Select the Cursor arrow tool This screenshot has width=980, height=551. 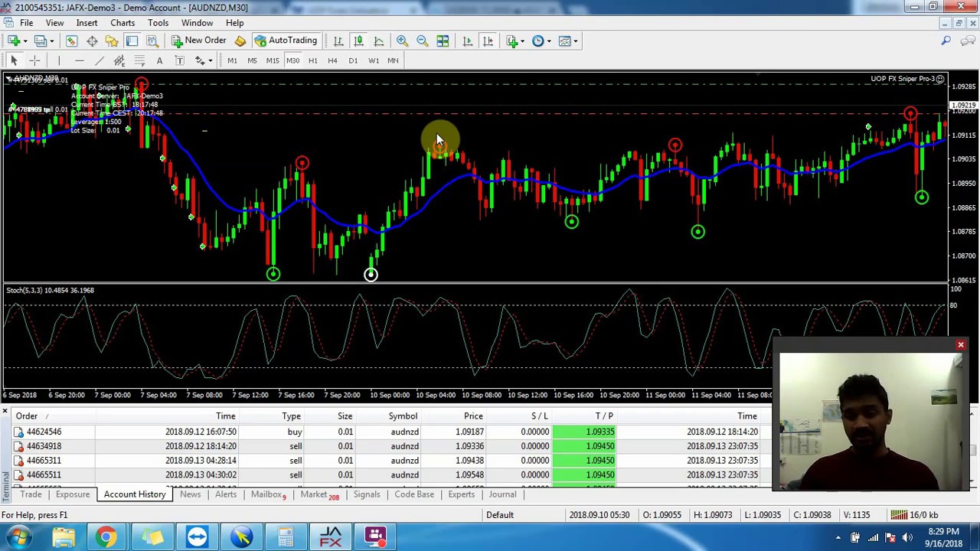[14, 60]
